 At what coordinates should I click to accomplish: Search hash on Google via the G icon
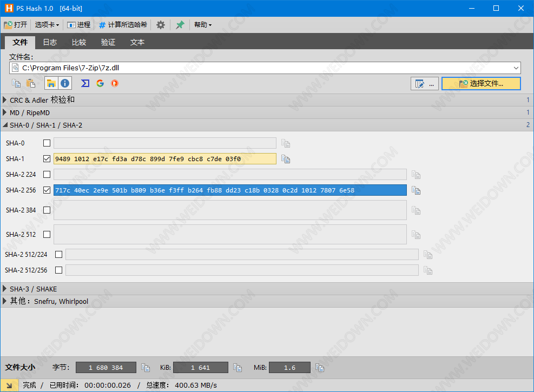pyautogui.click(x=100, y=83)
